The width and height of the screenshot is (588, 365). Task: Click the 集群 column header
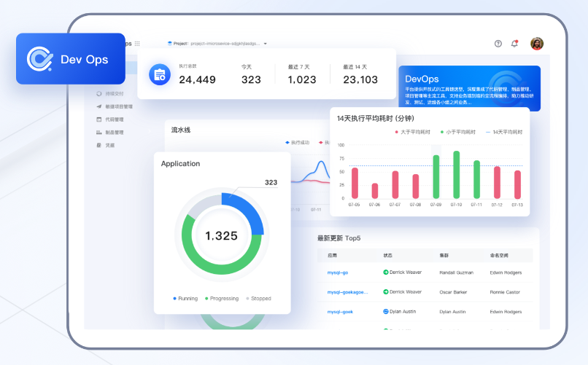[444, 255]
